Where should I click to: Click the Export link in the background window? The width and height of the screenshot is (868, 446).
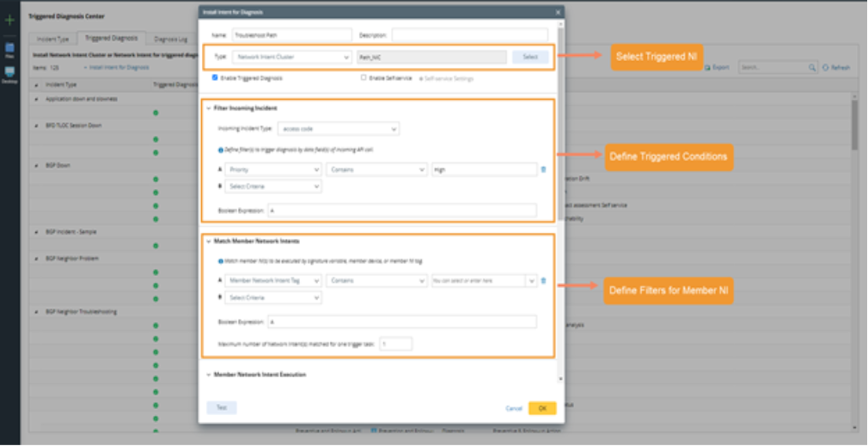click(x=721, y=68)
